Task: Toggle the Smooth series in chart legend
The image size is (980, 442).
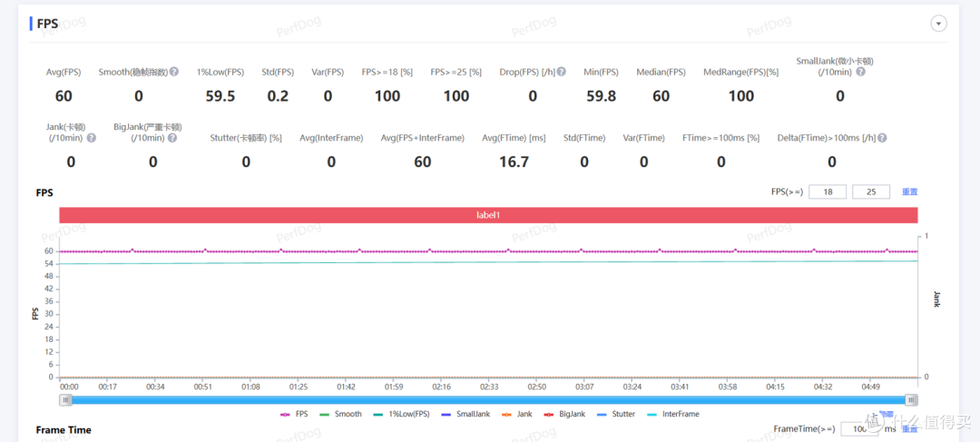Action: [x=340, y=414]
